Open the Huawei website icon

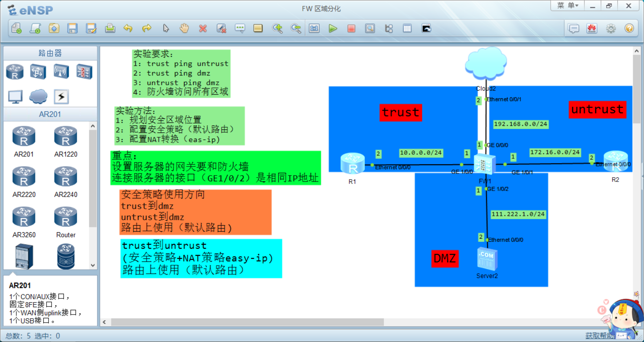click(x=592, y=29)
